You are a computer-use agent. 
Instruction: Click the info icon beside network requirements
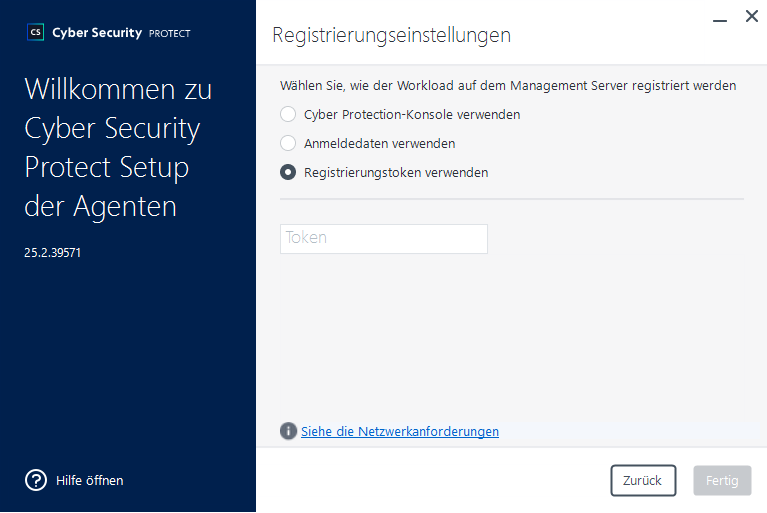tap(288, 431)
